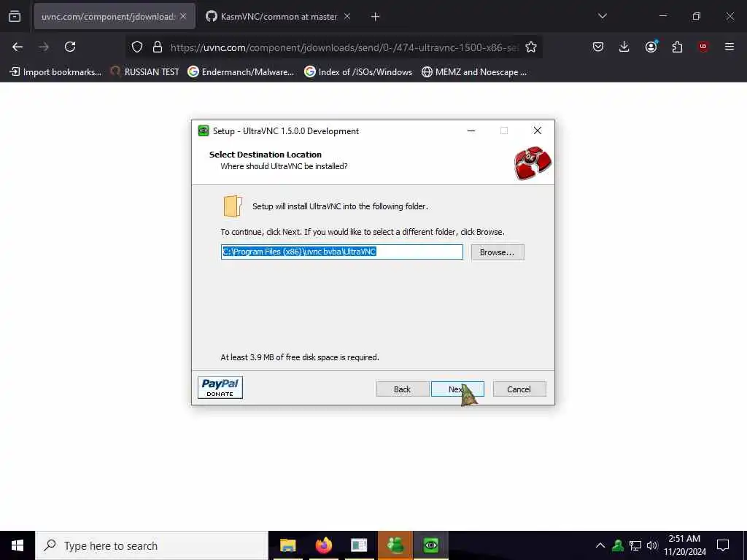Reload the page with the refresh icon
Image resolution: width=747 pixels, height=560 pixels.
[x=70, y=47]
